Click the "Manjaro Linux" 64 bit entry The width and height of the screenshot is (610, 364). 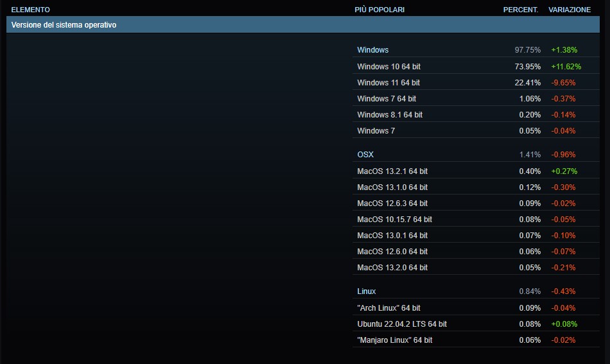tap(394, 340)
